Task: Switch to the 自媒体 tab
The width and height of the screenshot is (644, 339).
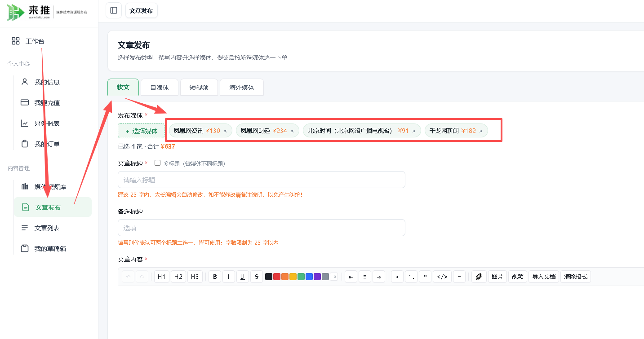Action: [x=160, y=88]
